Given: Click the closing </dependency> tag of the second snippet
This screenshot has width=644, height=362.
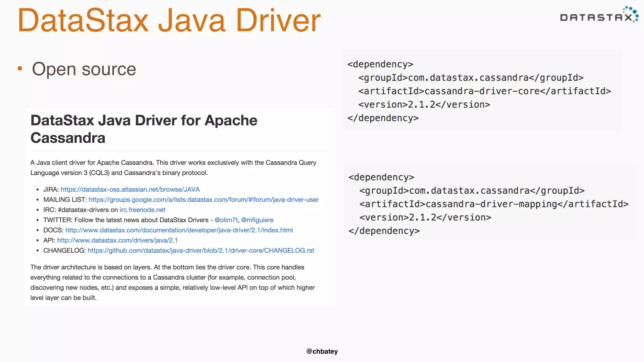Looking at the screenshot, I should coord(384,231).
